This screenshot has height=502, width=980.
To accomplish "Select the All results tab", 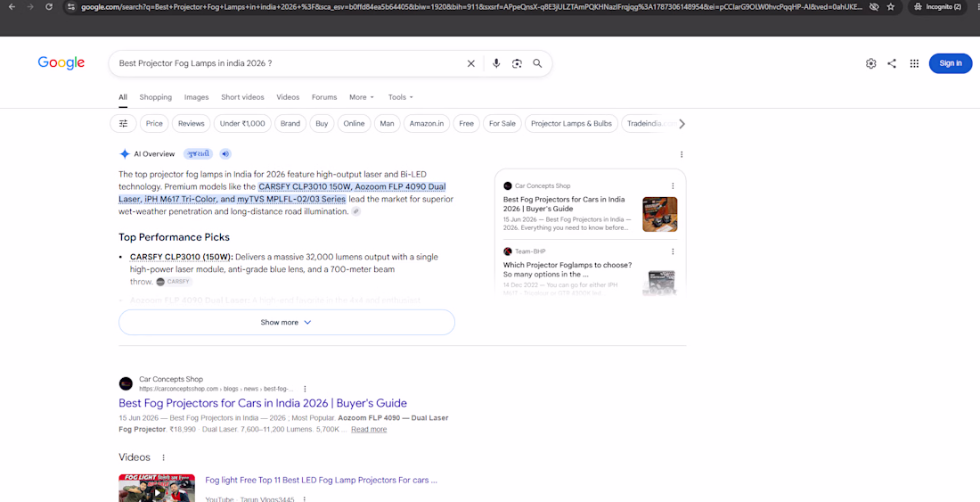I will [x=123, y=97].
